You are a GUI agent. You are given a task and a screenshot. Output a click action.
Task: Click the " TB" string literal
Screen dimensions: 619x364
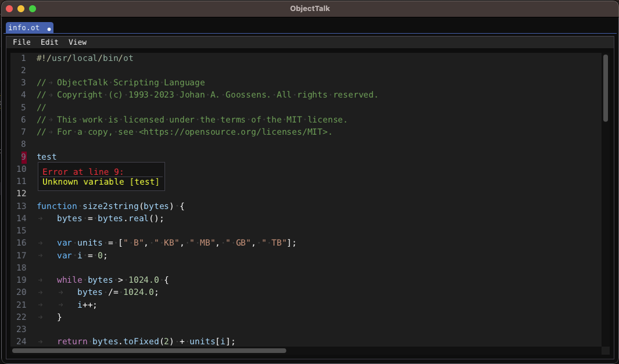point(274,243)
